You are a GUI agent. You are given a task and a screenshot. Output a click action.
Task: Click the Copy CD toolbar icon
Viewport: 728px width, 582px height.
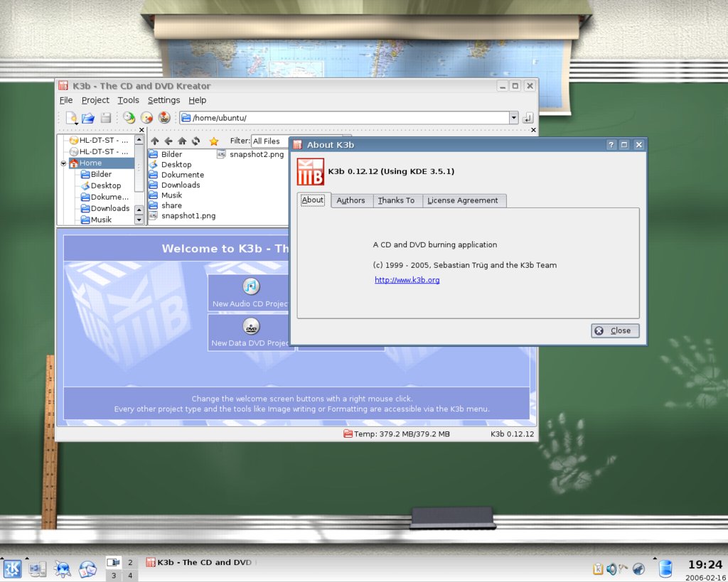point(129,118)
